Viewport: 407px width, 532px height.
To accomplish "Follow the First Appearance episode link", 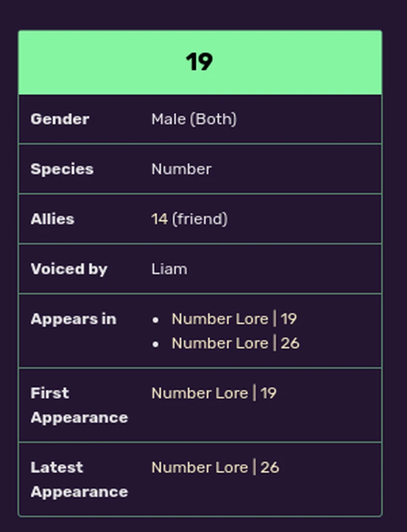I will tap(213, 393).
